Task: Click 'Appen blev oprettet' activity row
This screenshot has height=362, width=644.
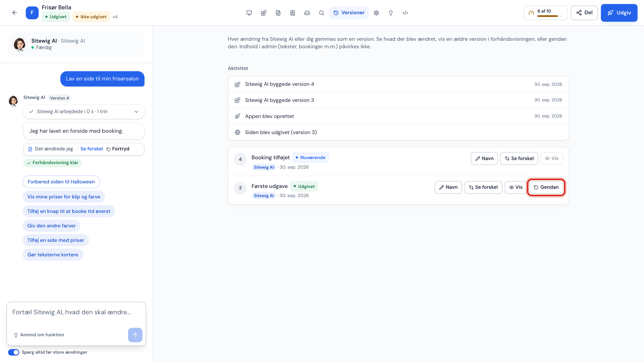Action: point(398,116)
